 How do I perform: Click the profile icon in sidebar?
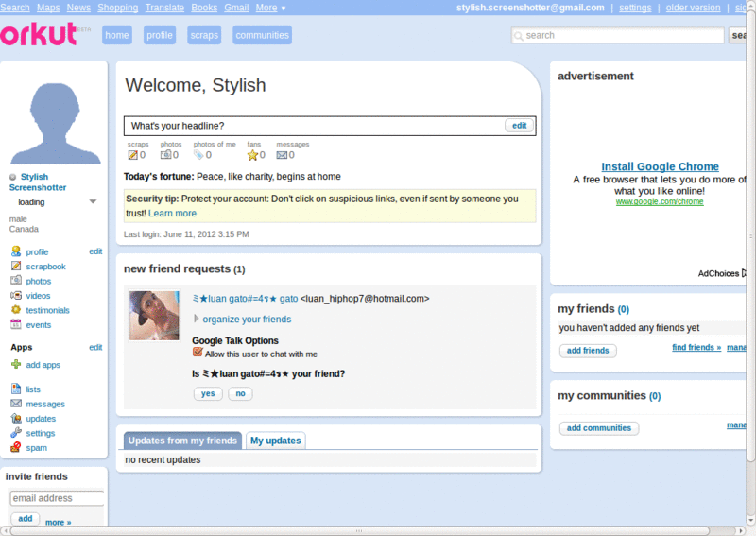16,251
